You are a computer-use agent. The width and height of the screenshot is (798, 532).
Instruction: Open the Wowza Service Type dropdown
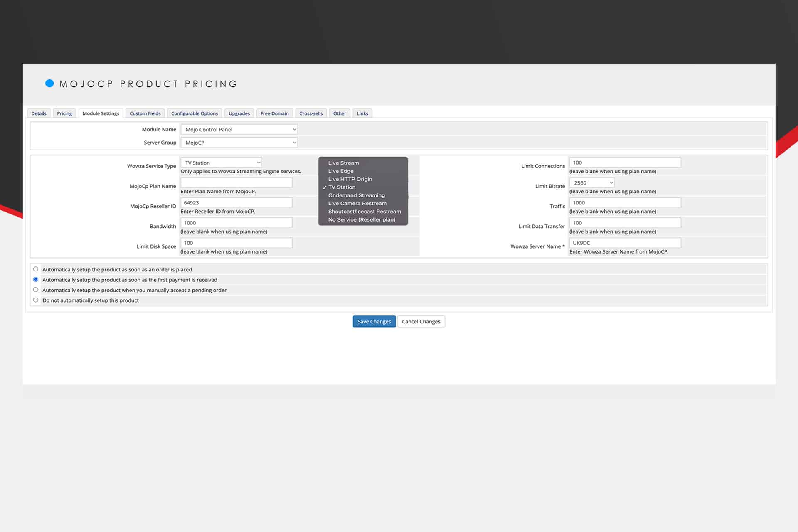pyautogui.click(x=221, y=163)
